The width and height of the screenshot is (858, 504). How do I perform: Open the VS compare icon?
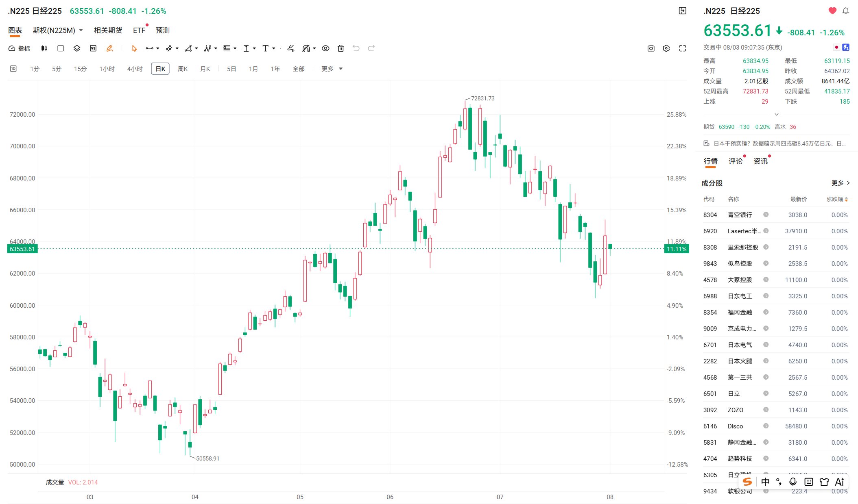93,48
